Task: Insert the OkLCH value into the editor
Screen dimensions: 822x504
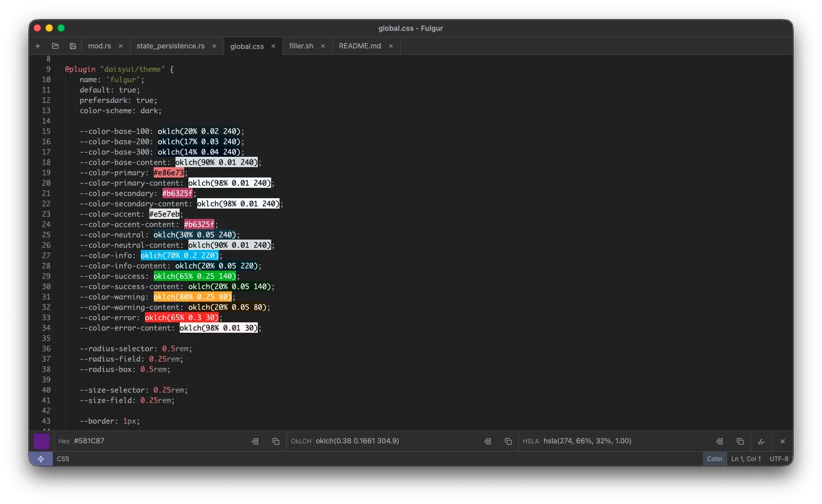Action: click(488, 441)
